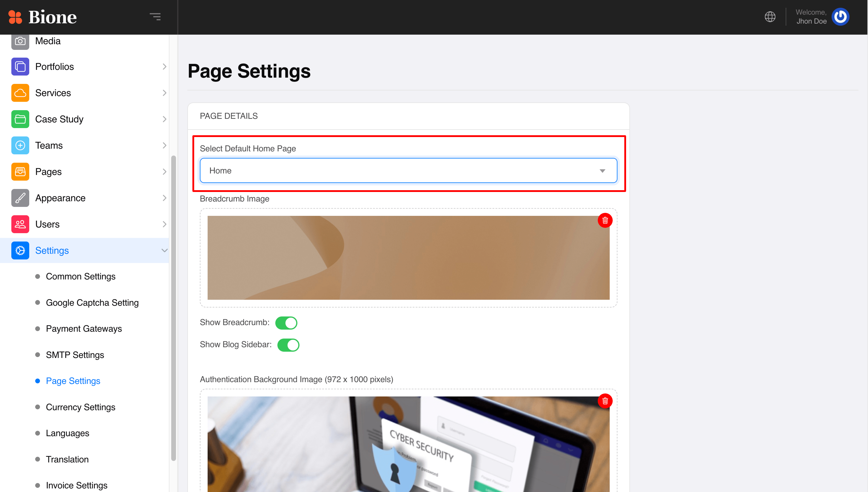Click the Media camera icon
Screen dimensions: 868x492
(20, 41)
